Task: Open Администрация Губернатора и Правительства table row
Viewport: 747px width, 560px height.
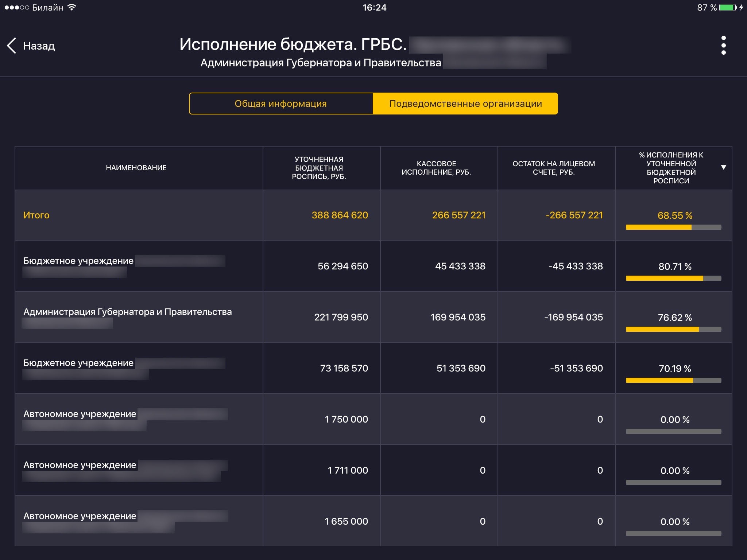Action: click(x=373, y=317)
